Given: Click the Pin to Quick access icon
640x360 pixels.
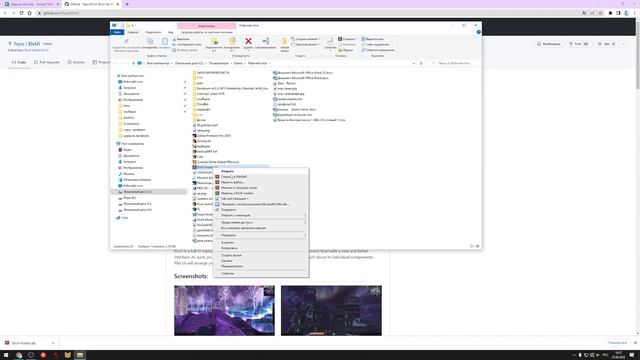Looking at the screenshot, I should pos(127,41).
